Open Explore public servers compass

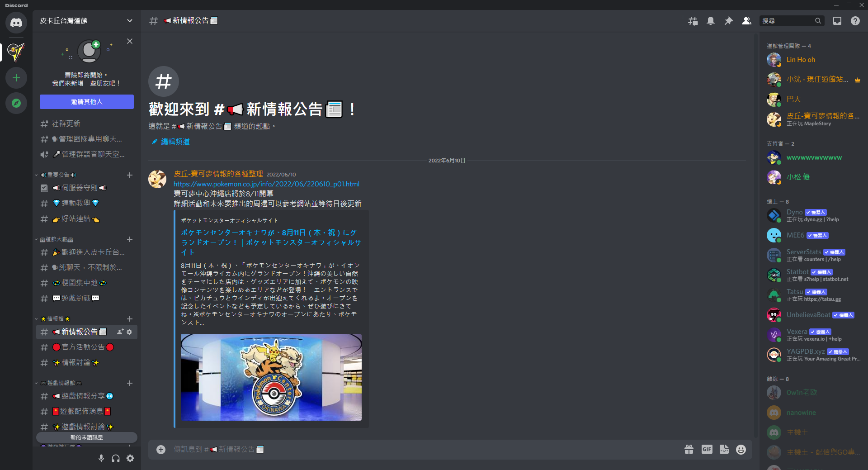coord(16,103)
